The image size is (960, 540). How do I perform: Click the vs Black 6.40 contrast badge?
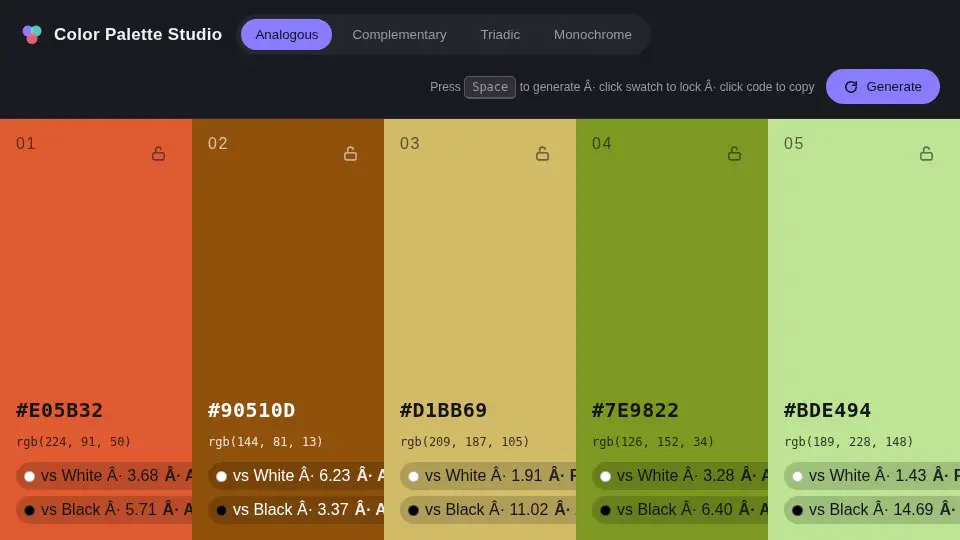[680, 509]
